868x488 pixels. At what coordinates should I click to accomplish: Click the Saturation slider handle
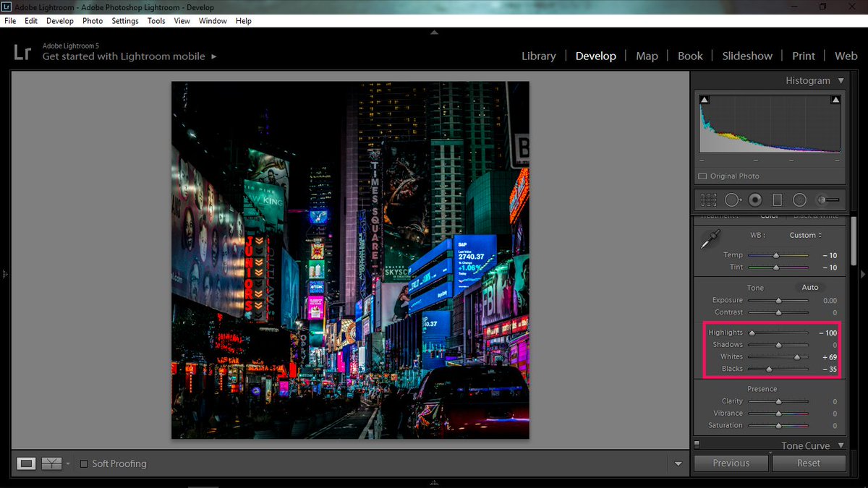coord(778,426)
